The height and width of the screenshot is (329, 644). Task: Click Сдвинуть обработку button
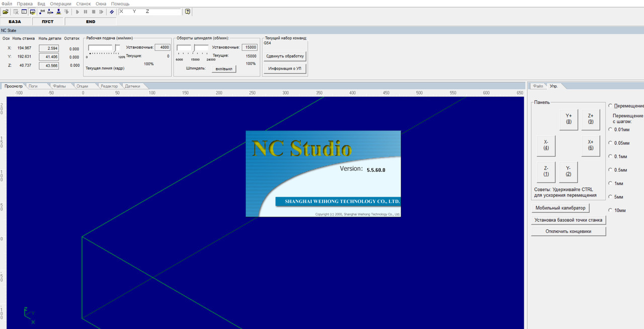point(285,56)
